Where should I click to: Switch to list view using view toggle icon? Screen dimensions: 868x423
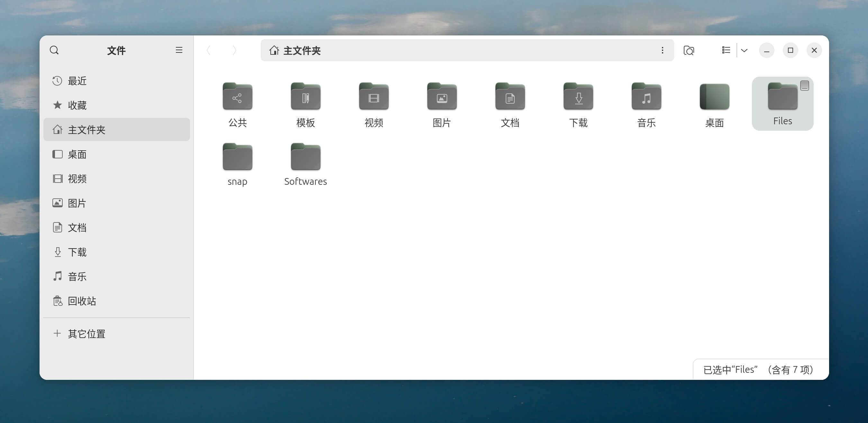[726, 50]
